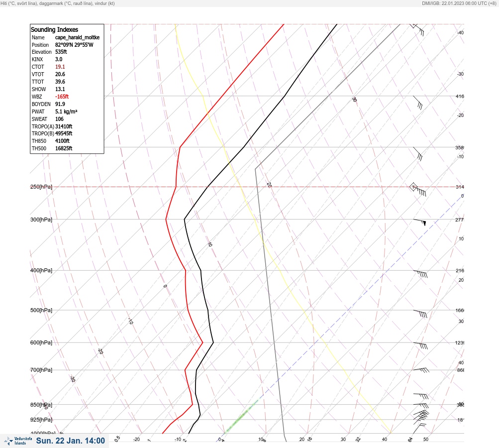The image size is (499, 448).
Task: Click the date label Sun. 22 Jan. 14:00
Action: tap(70, 441)
